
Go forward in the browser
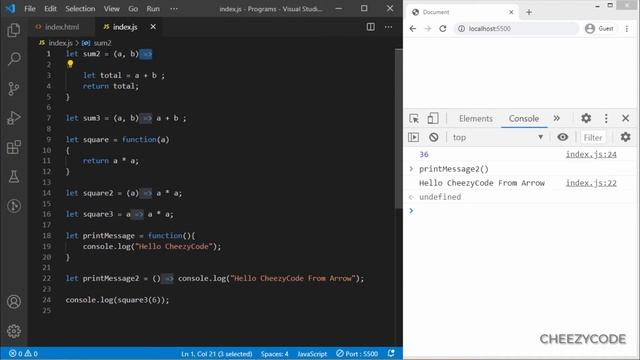(428, 29)
